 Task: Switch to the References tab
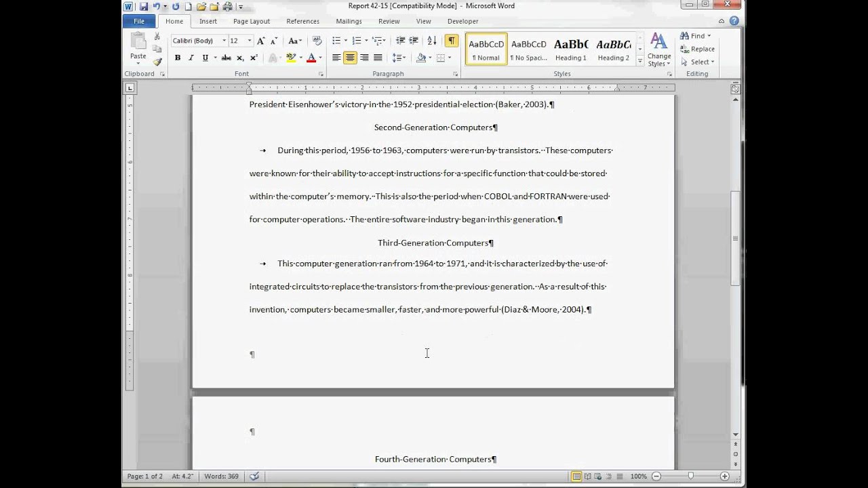pos(302,21)
